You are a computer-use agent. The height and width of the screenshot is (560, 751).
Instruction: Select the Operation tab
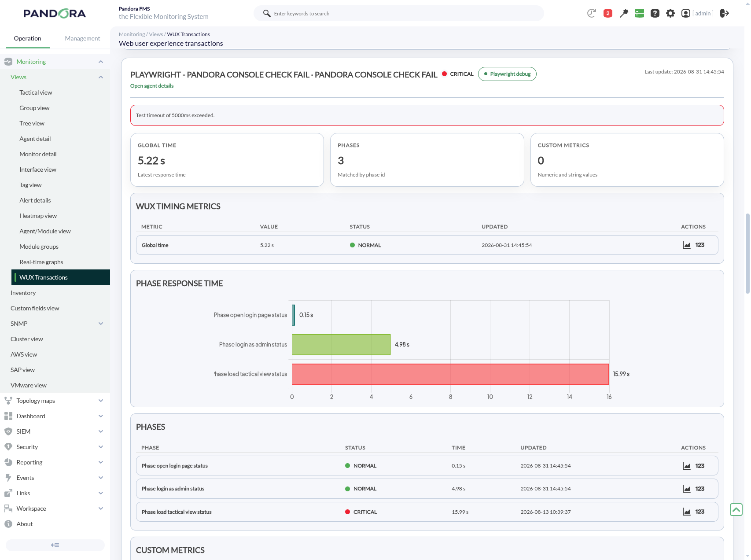click(x=27, y=38)
